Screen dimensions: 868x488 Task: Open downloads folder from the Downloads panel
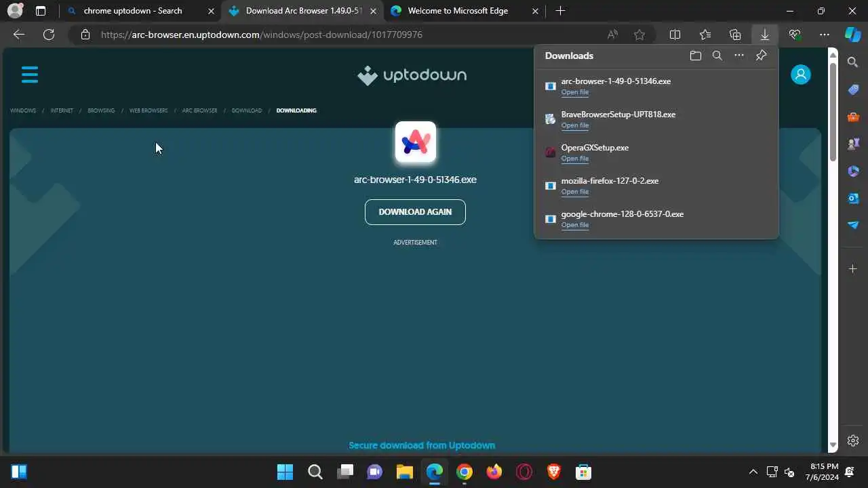(x=696, y=56)
